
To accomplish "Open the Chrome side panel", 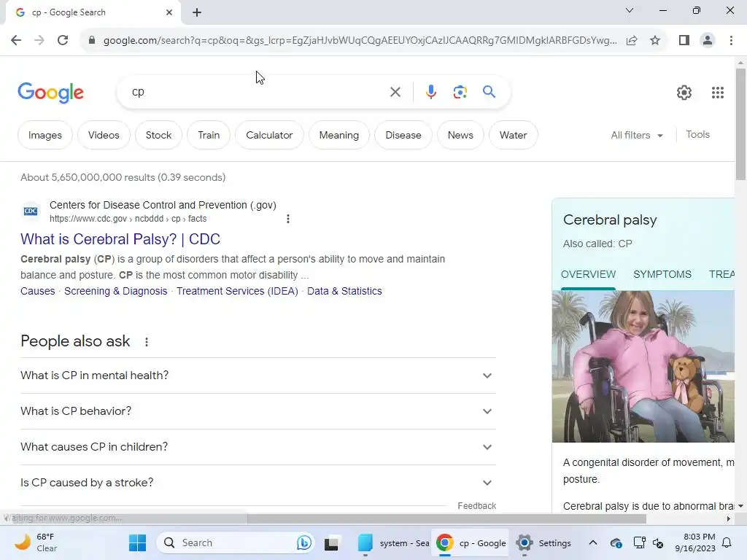I will pyautogui.click(x=684, y=40).
